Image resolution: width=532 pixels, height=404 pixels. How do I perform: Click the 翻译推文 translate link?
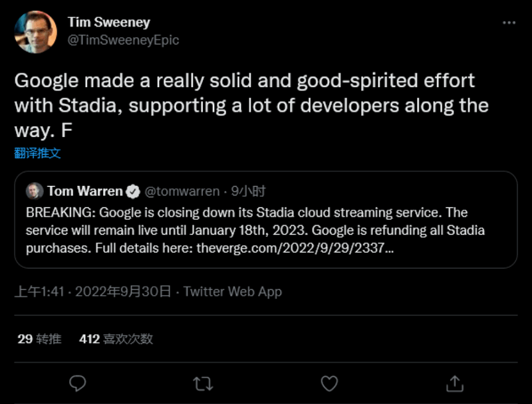[x=38, y=153]
